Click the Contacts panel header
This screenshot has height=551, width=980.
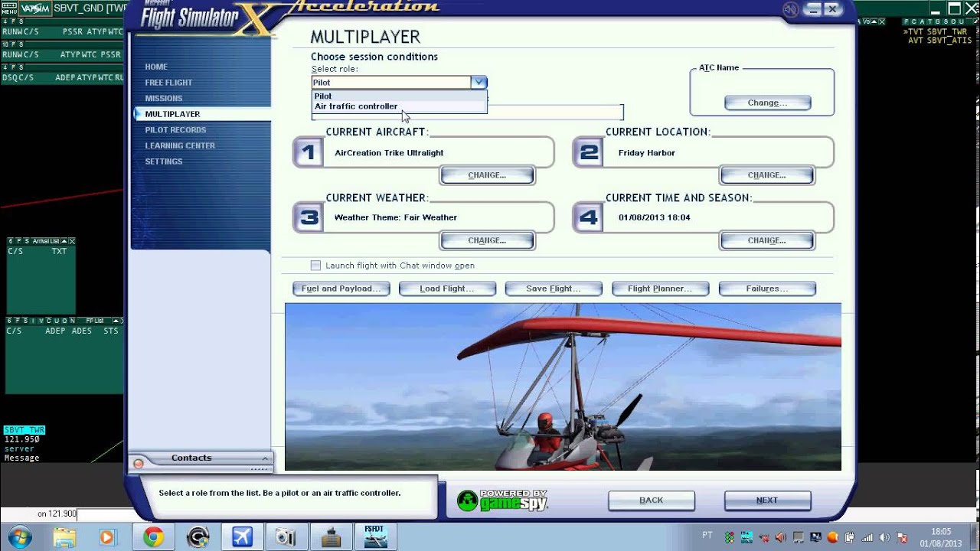(x=201, y=458)
